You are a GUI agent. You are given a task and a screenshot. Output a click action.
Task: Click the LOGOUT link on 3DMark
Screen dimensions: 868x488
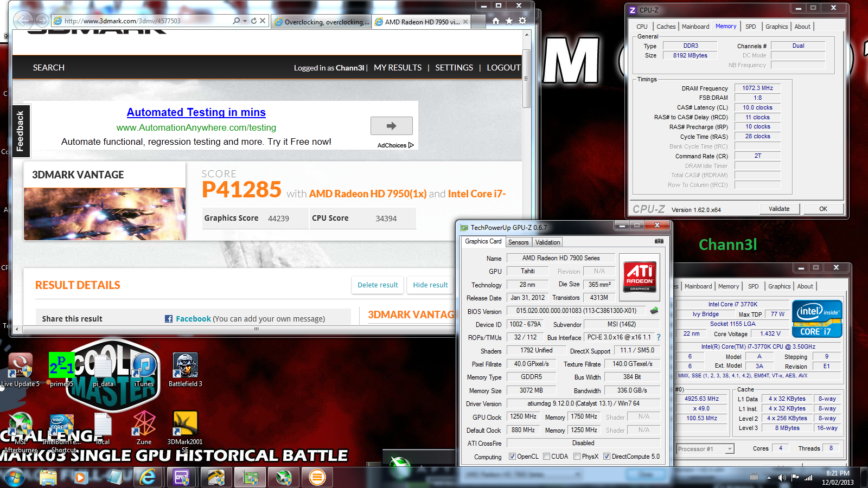tap(503, 68)
